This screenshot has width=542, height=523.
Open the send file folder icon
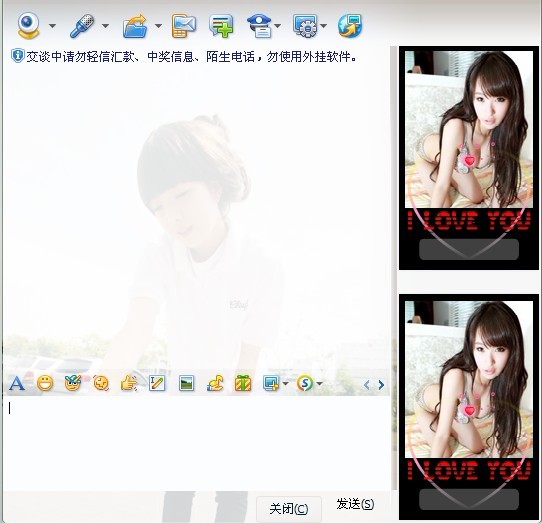(x=135, y=26)
